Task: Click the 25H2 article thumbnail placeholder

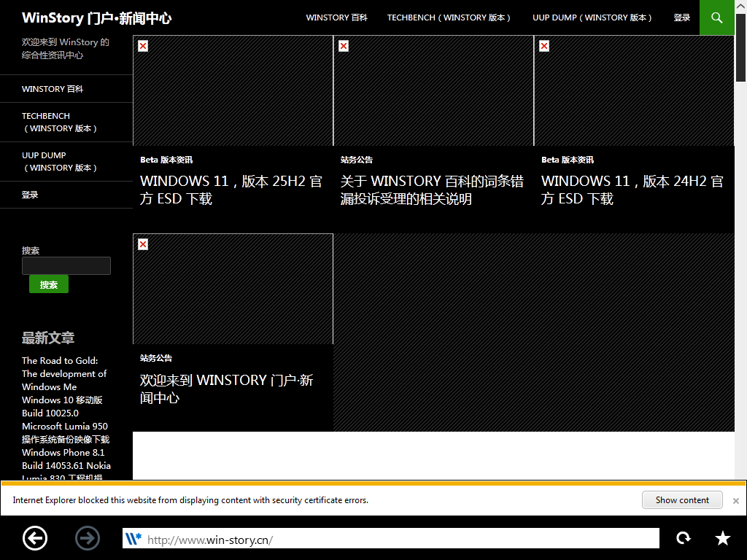Action: pos(233,90)
